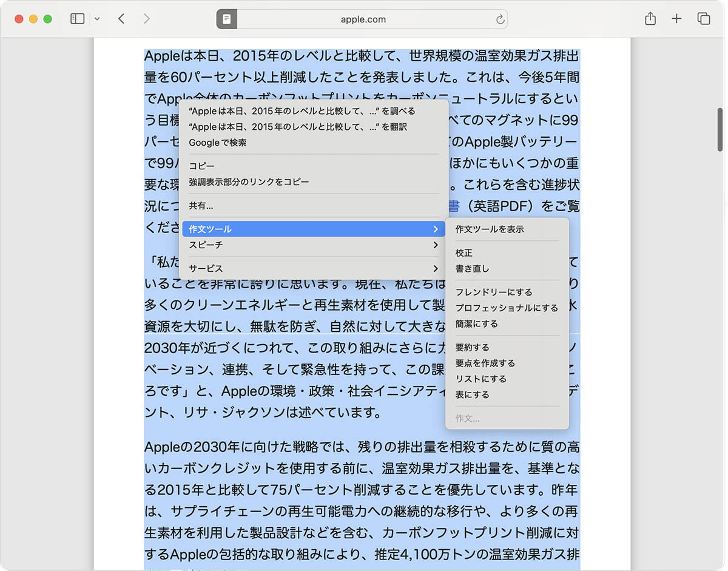Open 共有... from the context menu
Screen dimensions: 728x571
click(314, 206)
